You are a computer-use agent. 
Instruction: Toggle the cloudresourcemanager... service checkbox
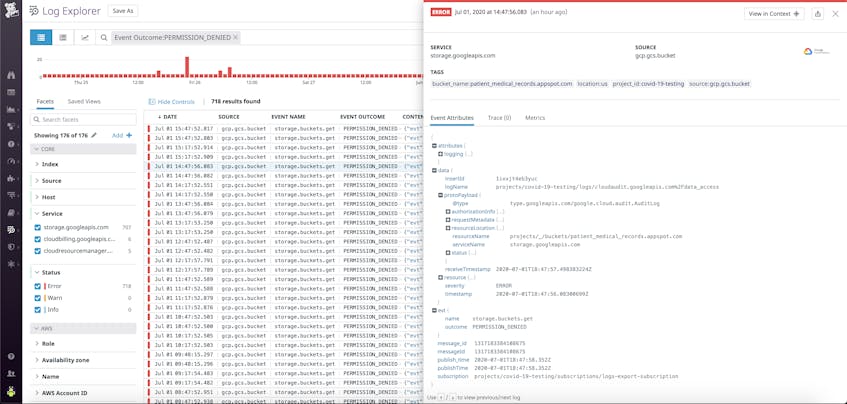(x=37, y=251)
